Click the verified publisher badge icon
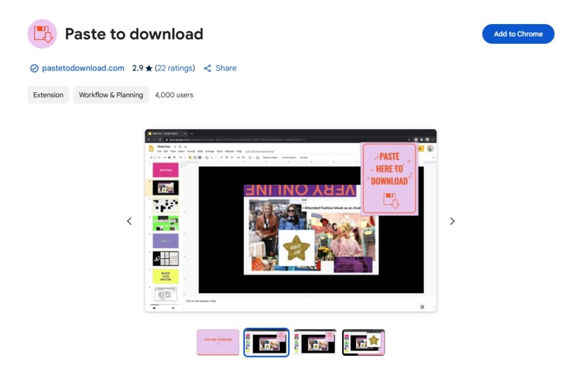Screen dimensions: 588x372 click(34, 68)
